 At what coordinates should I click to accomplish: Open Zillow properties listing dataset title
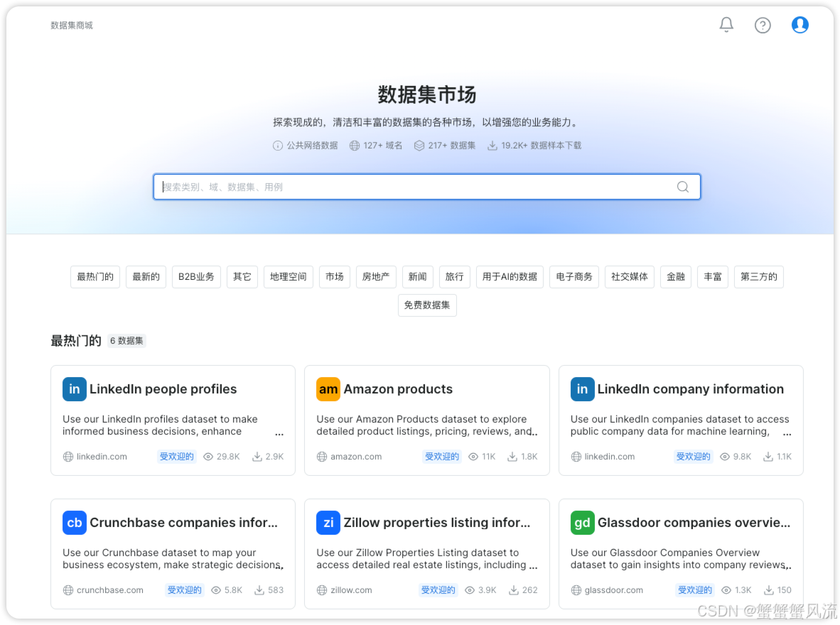(436, 523)
